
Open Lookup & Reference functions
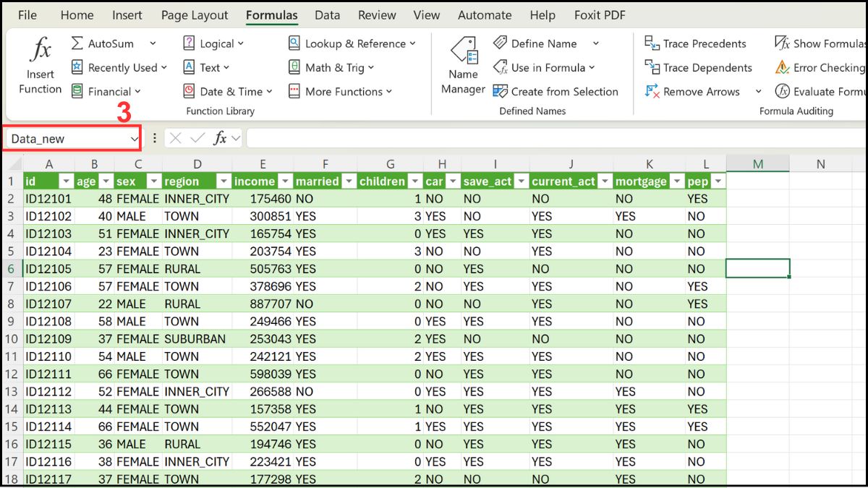click(352, 43)
